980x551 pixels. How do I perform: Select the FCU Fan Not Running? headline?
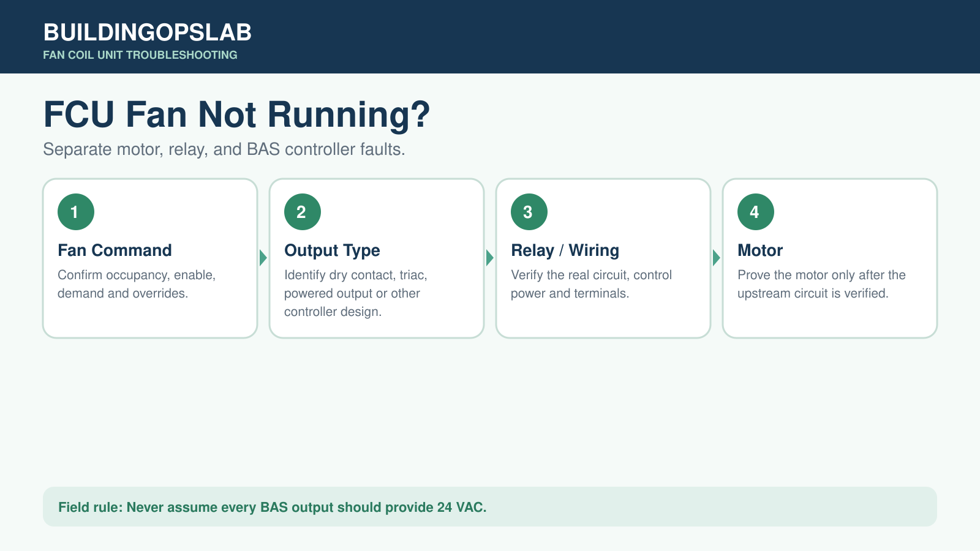click(x=237, y=114)
